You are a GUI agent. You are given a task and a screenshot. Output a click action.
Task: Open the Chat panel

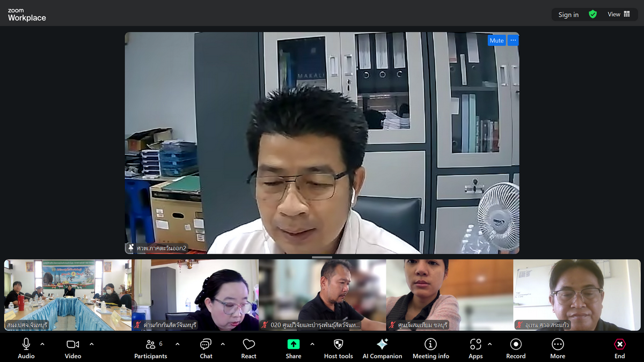(206, 348)
